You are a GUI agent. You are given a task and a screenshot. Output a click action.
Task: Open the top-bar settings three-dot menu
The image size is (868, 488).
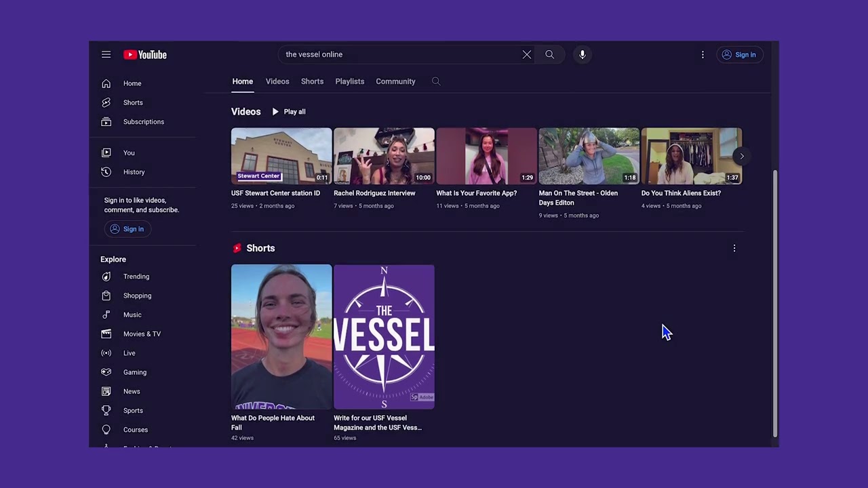click(x=703, y=54)
